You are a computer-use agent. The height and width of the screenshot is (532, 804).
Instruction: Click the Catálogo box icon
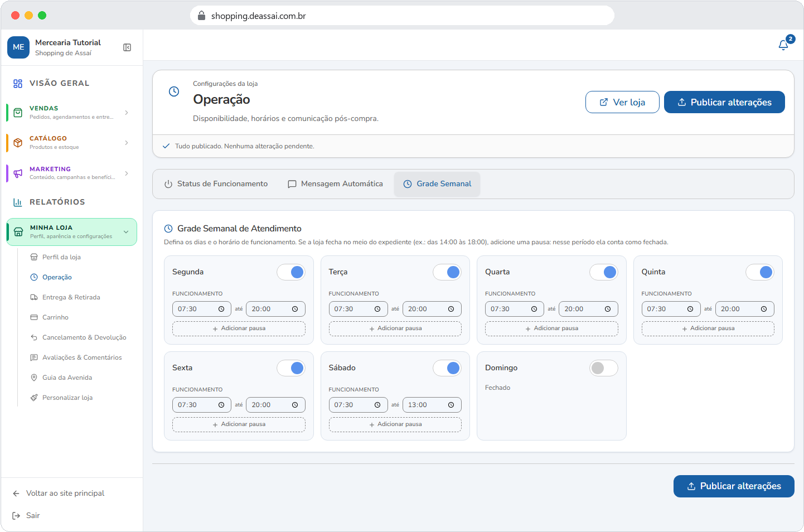[18, 143]
